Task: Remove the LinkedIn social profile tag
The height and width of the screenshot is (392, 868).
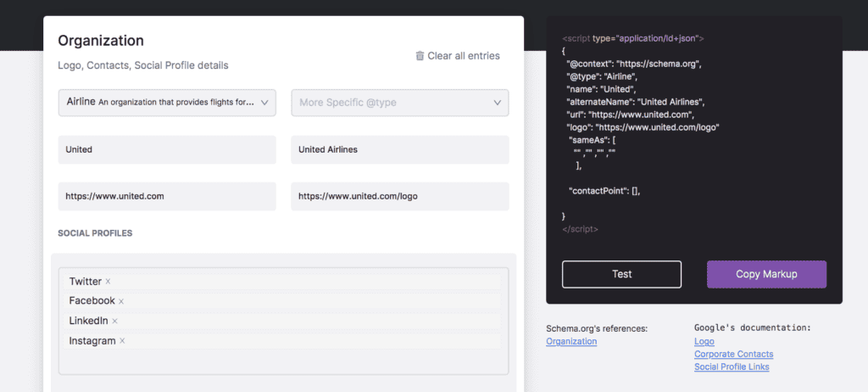Action: coord(114,321)
